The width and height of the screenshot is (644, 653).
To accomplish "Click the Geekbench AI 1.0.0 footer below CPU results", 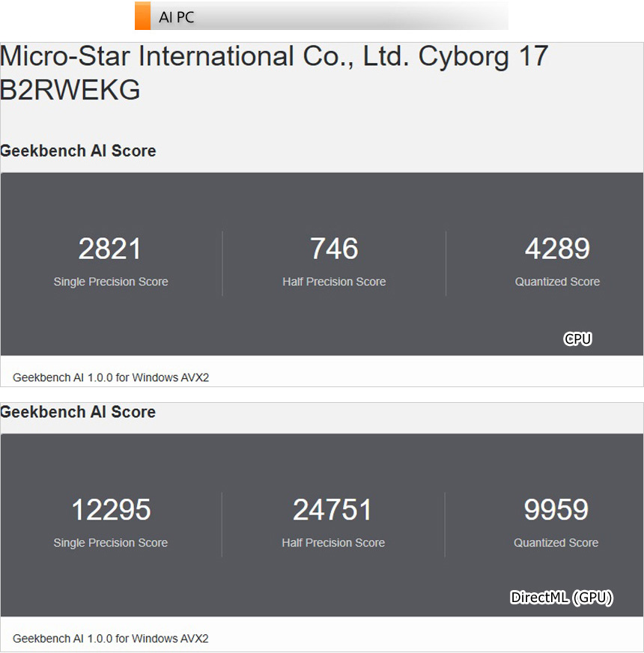I will pyautogui.click(x=111, y=377).
